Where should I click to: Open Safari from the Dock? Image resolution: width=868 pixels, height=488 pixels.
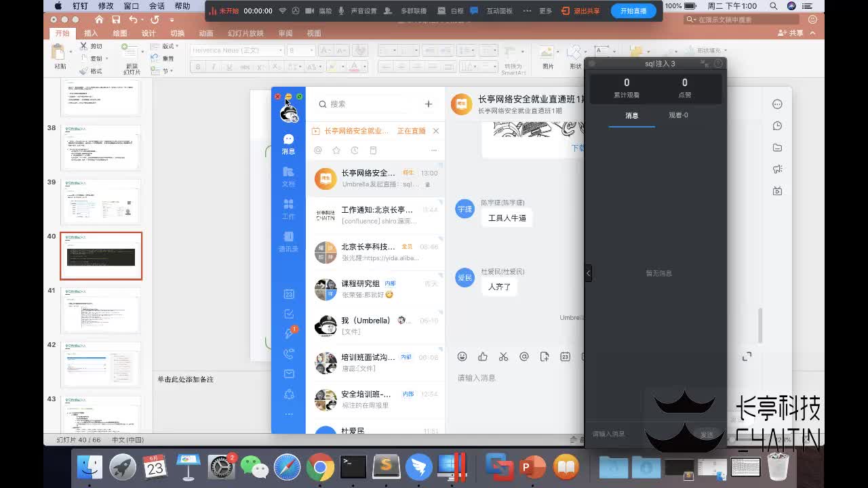(288, 467)
